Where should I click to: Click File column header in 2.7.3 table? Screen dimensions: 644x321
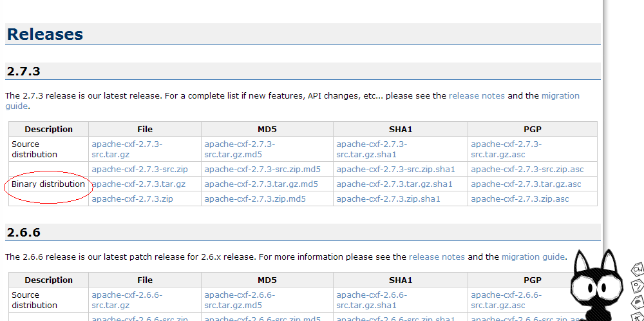coord(145,129)
